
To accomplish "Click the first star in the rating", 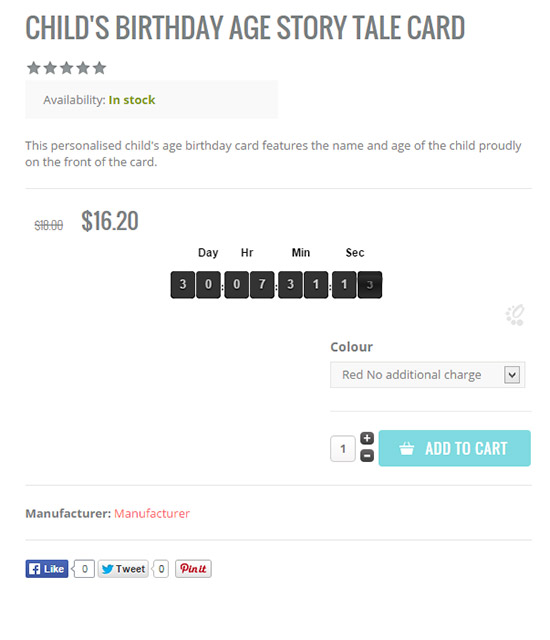I will [33, 68].
